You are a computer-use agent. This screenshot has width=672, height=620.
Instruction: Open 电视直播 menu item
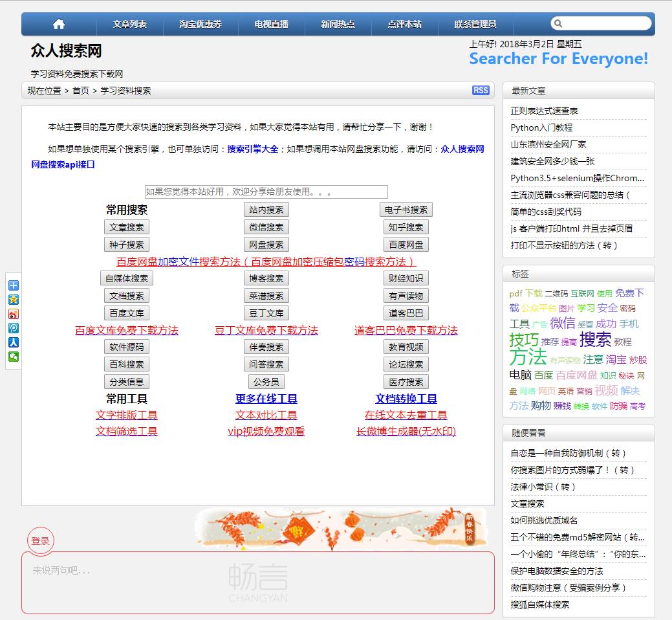[271, 24]
